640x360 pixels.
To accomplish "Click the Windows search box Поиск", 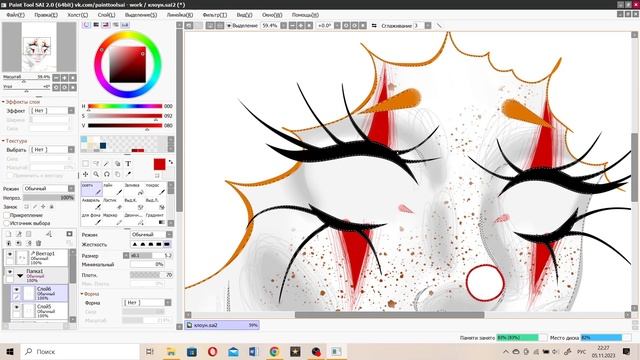I will (x=80, y=351).
